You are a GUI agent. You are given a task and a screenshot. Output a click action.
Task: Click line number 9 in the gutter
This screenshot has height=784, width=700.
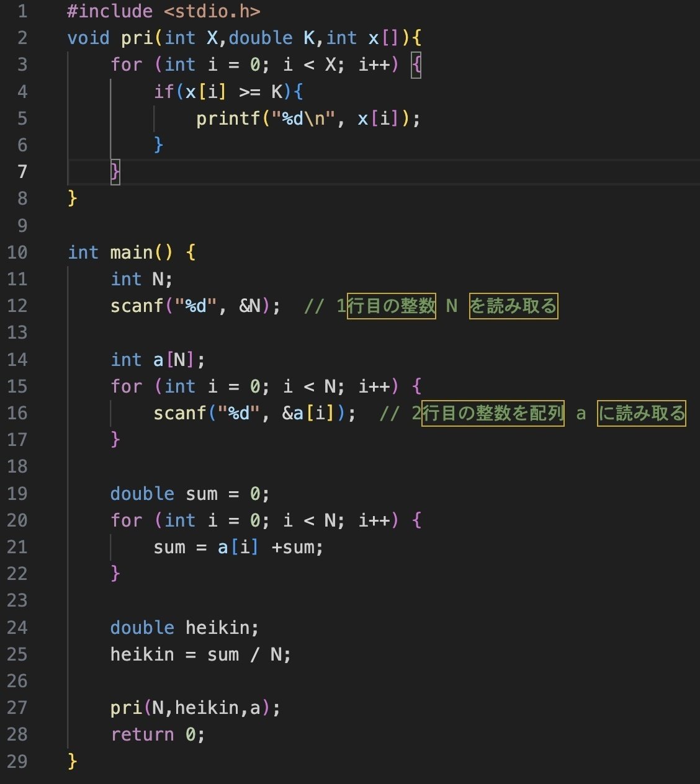[x=22, y=226]
